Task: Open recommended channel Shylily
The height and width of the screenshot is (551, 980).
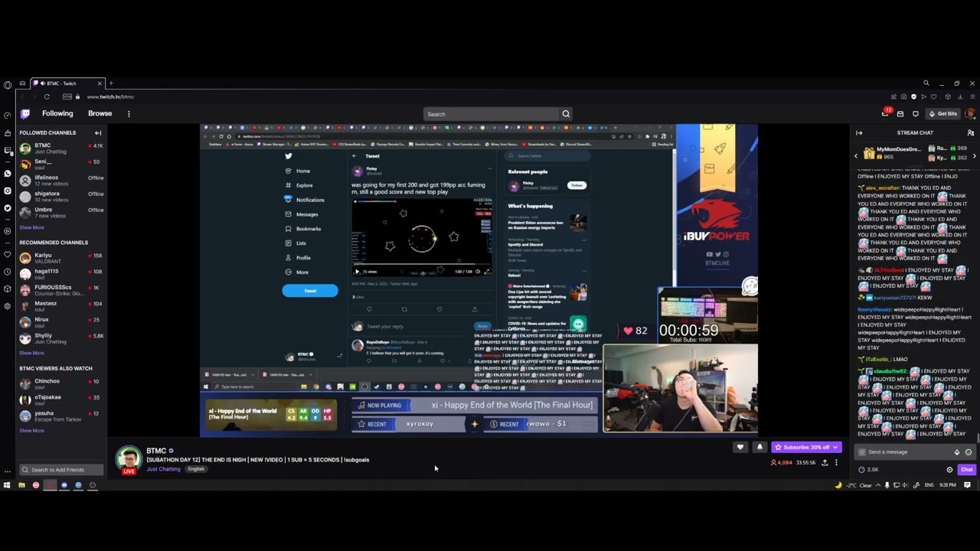Action: coord(61,338)
